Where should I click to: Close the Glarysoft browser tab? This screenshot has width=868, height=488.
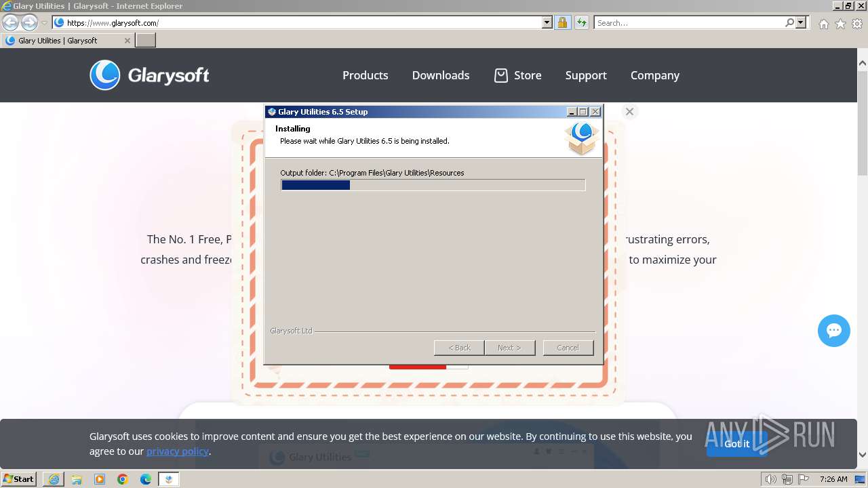(x=127, y=41)
